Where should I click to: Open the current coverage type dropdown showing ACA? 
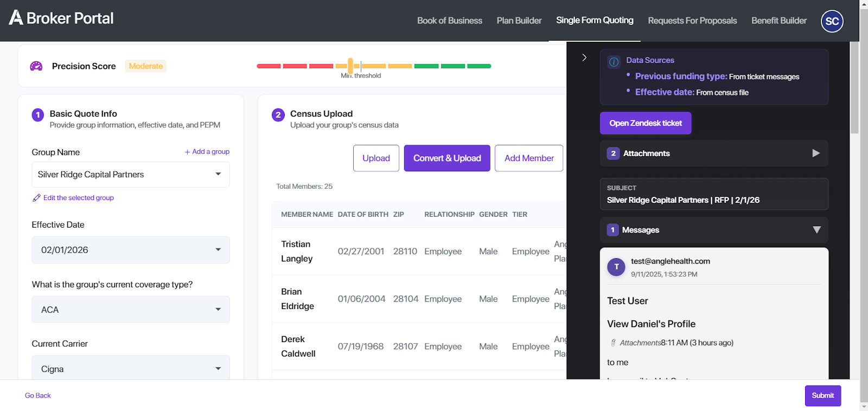(x=131, y=310)
